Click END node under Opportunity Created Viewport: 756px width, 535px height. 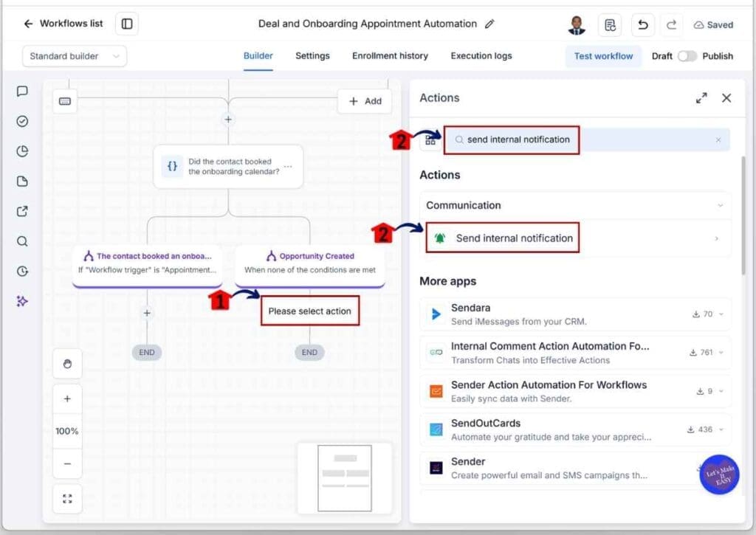(x=309, y=352)
